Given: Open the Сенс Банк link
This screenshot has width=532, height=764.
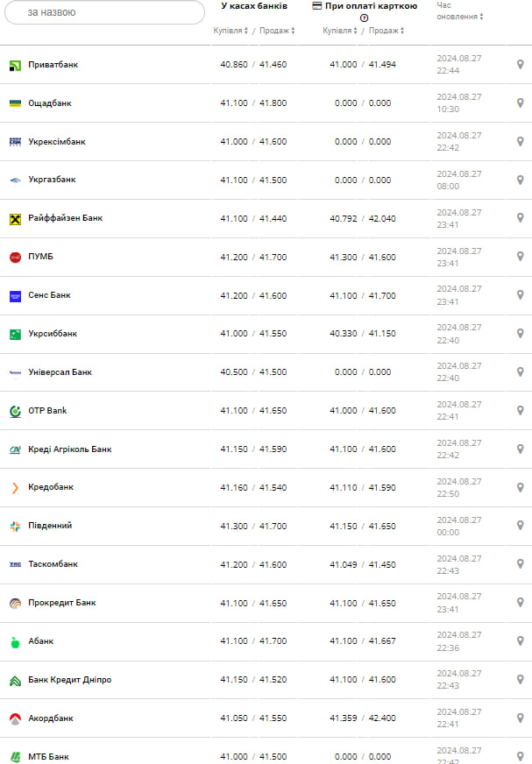Looking at the screenshot, I should (x=49, y=295).
